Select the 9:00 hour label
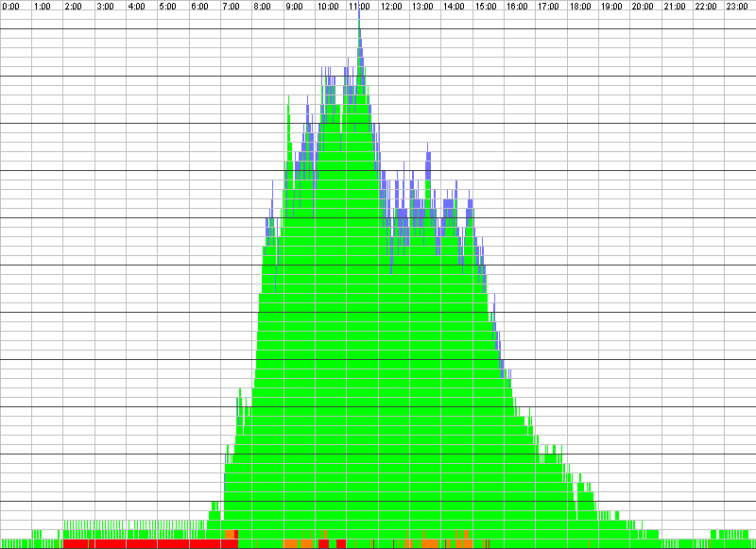This screenshot has width=756, height=549. tap(294, 7)
